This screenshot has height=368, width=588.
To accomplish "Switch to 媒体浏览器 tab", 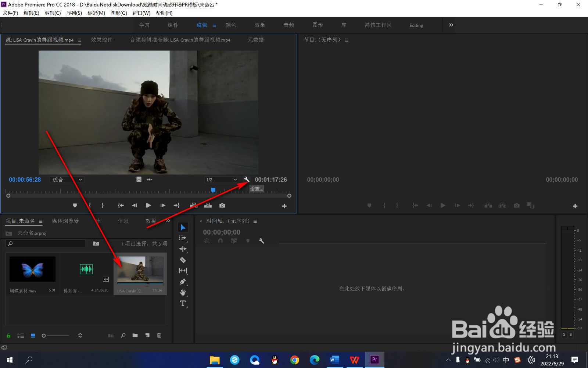I will (65, 221).
